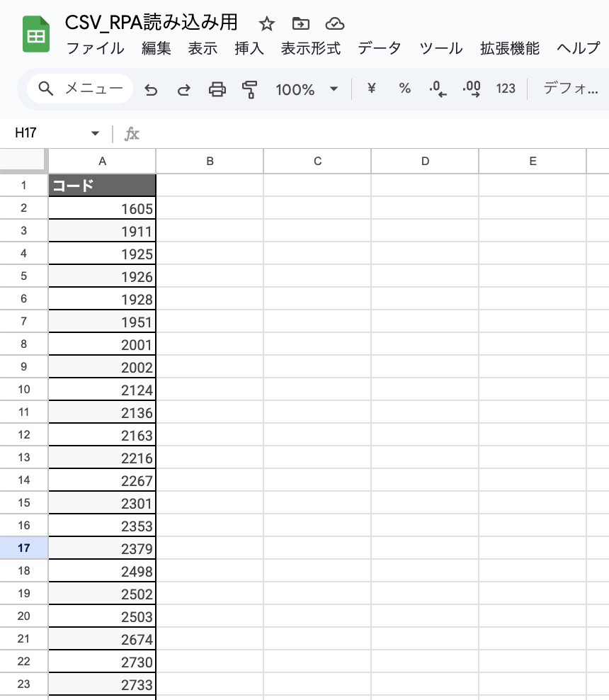Format as yen currency
The width and height of the screenshot is (609, 700).
(371, 89)
